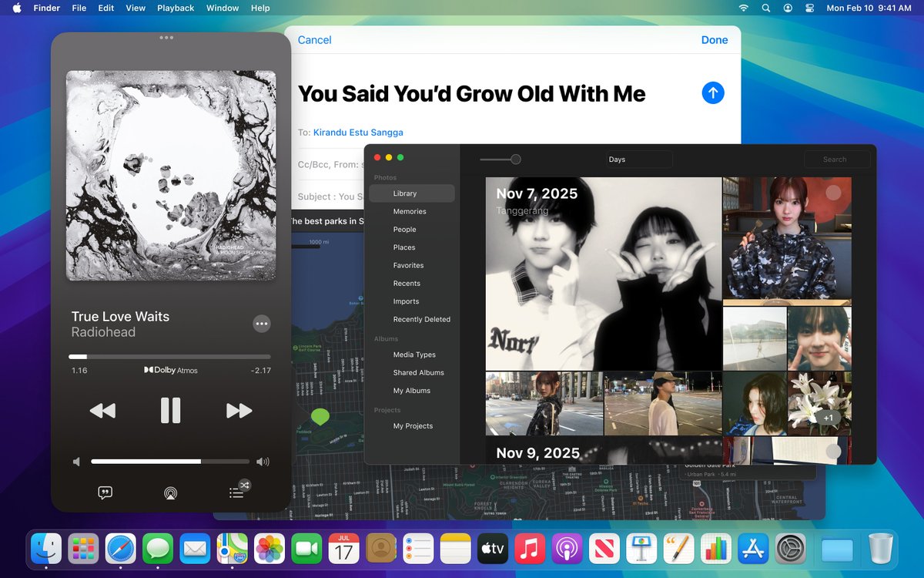
Task: Click the track progress bar in music player
Action: pyautogui.click(x=169, y=357)
